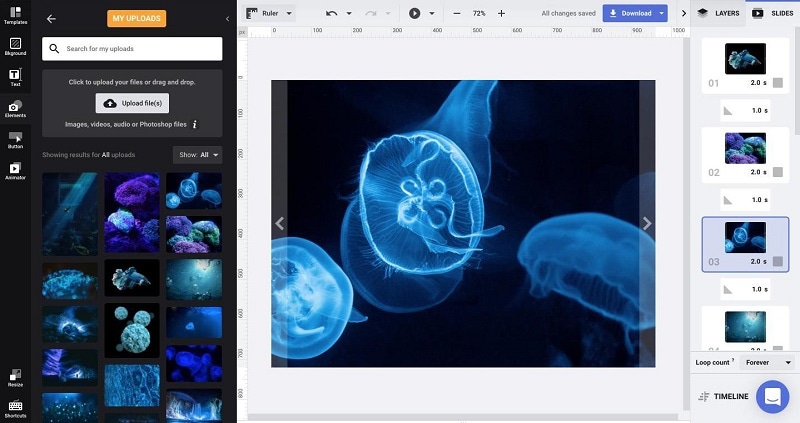Zoom in with the plus button
The image size is (800, 423).
501,13
